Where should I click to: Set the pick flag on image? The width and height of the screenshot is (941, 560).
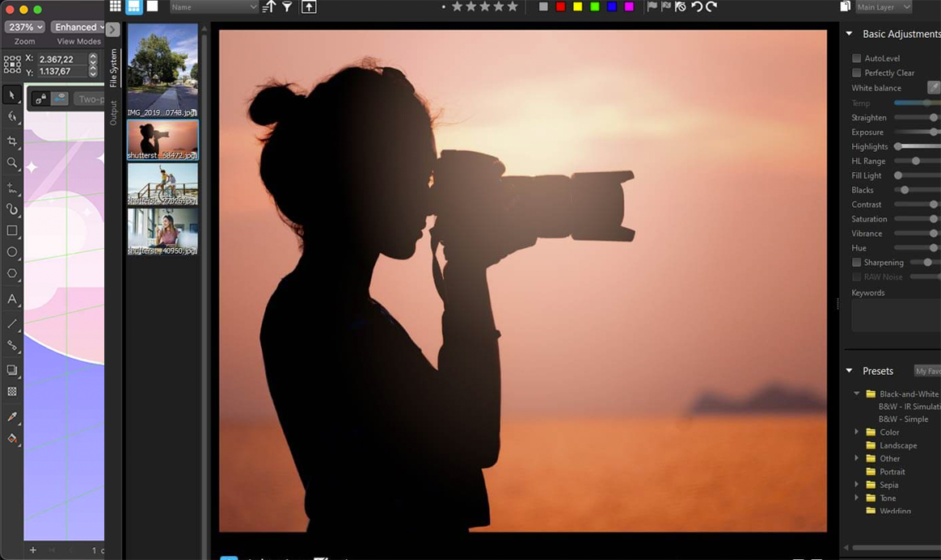[x=652, y=6]
